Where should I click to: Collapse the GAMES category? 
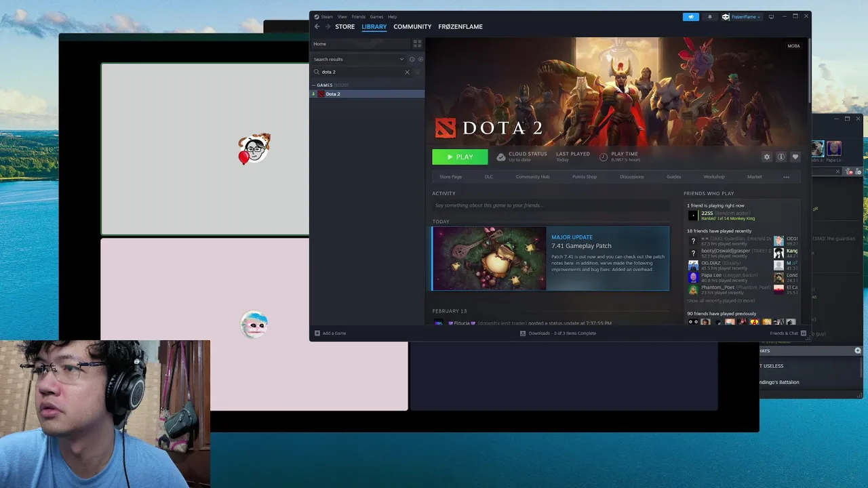pos(313,85)
